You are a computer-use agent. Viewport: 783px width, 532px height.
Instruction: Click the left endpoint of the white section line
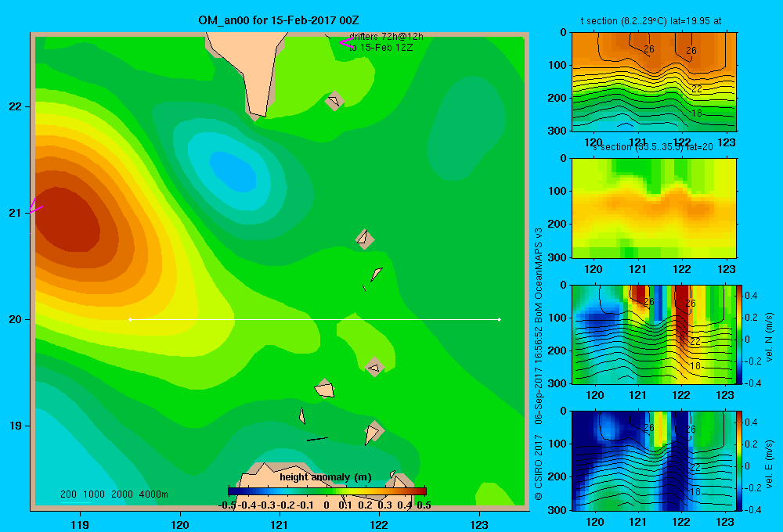(130, 319)
